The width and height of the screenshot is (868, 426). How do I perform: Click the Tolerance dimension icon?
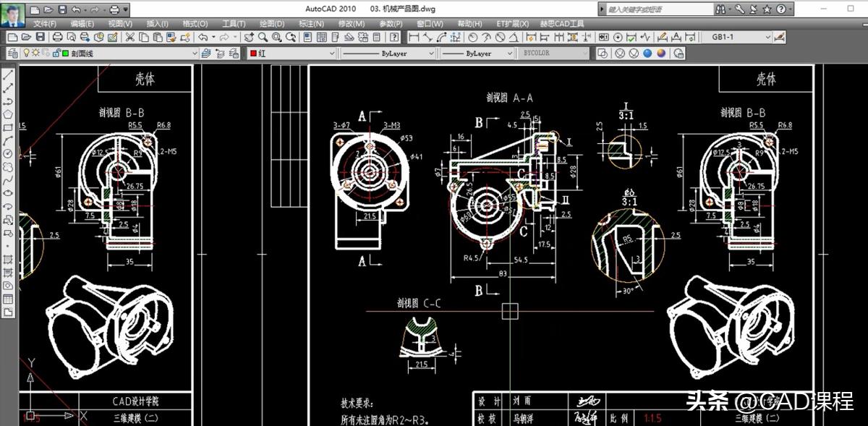click(603, 37)
